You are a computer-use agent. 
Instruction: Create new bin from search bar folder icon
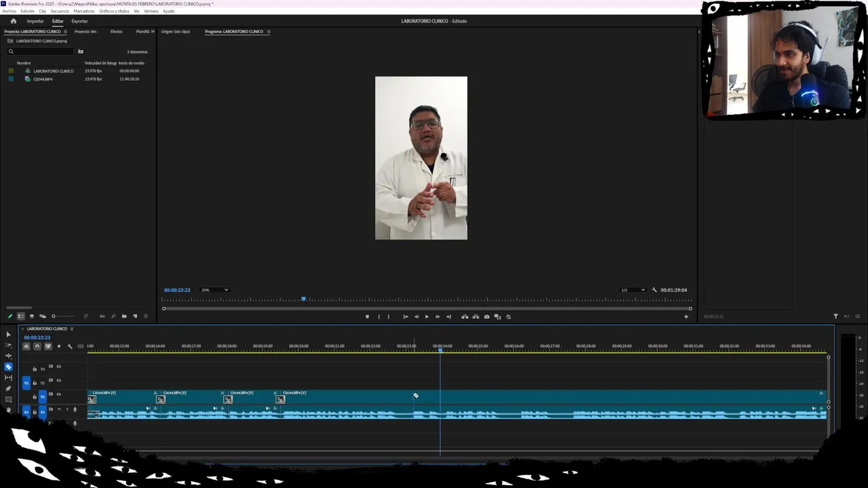80,52
